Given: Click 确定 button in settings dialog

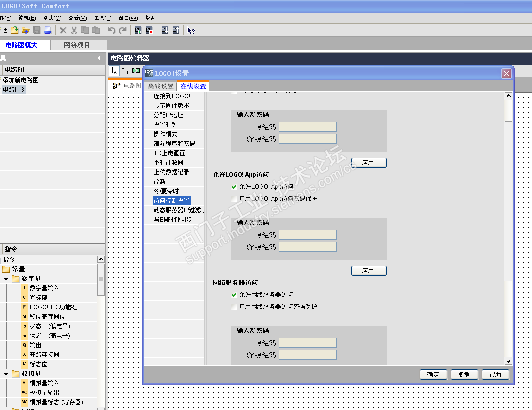Looking at the screenshot, I should (433, 375).
